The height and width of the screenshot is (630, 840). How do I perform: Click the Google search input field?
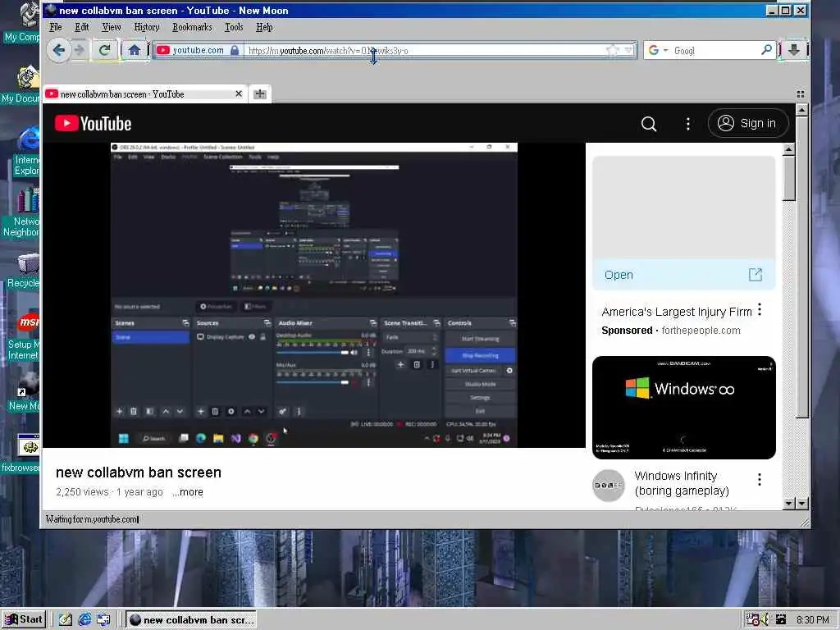coord(715,50)
